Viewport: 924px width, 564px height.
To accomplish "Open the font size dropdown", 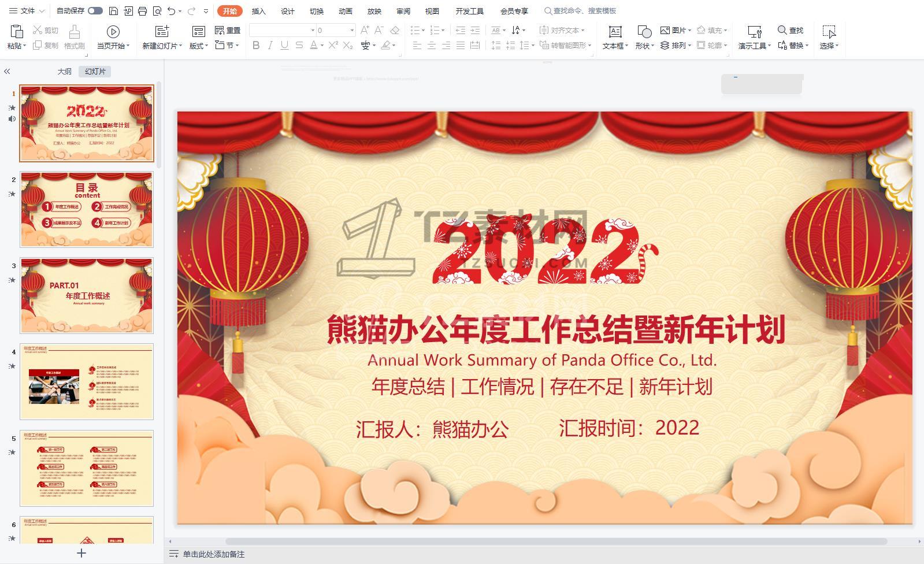I will [352, 30].
